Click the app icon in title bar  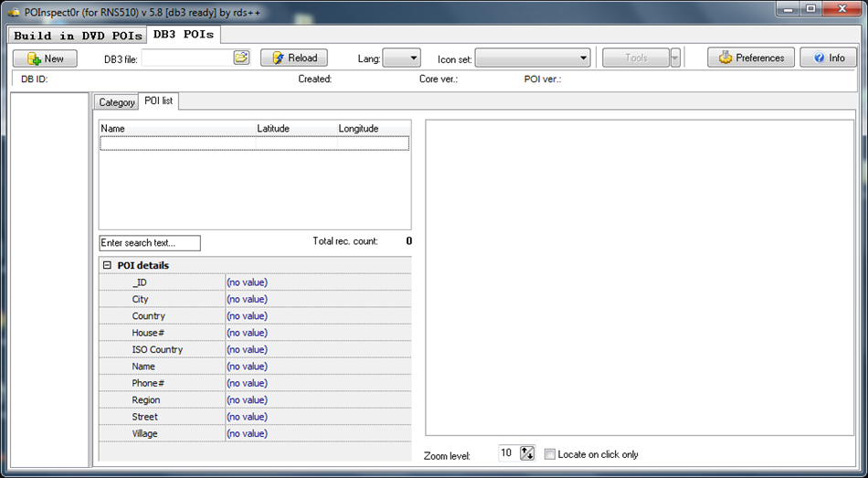point(14,9)
